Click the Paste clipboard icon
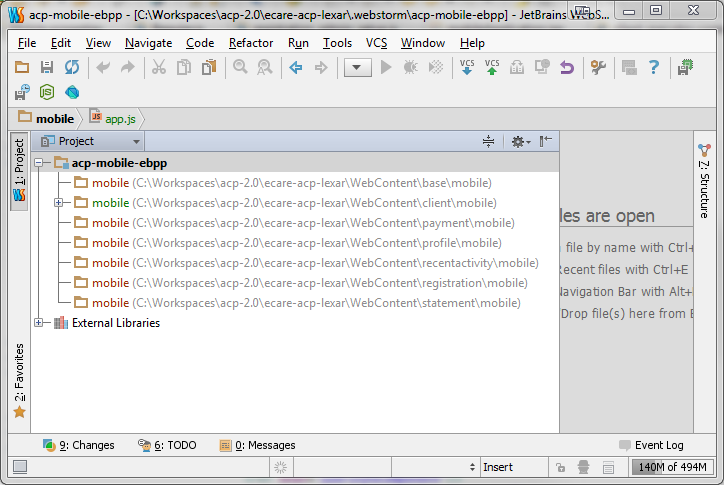This screenshot has width=724, height=485. (209, 67)
